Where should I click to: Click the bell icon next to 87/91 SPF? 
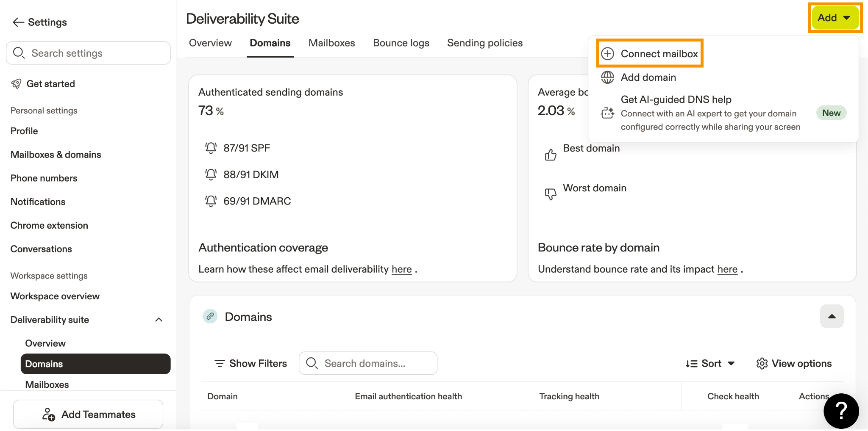click(x=211, y=148)
